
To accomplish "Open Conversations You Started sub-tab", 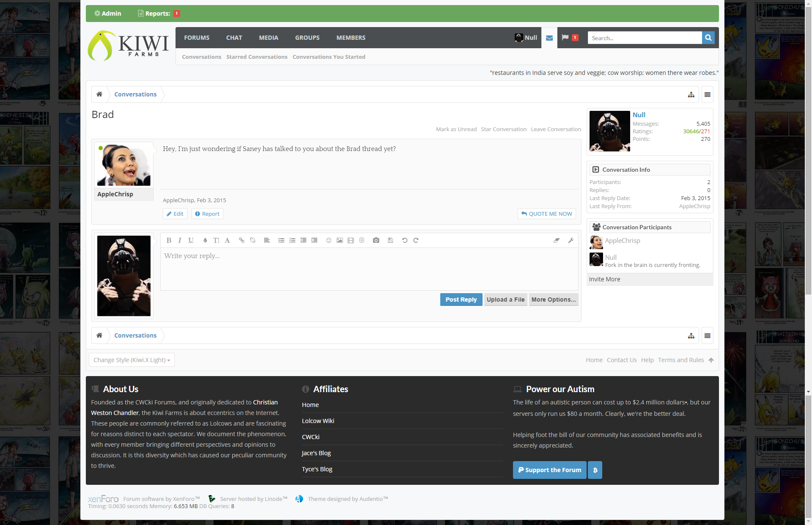I will click(329, 57).
